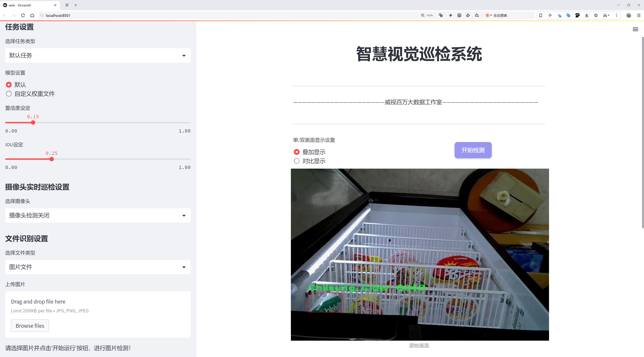
Task: Click the drag and drop upload area
Action: pos(98,315)
